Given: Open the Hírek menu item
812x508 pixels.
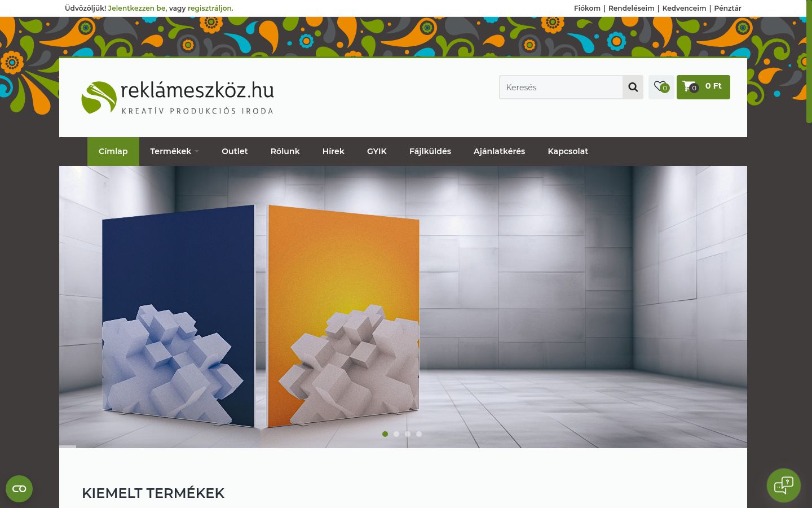Looking at the screenshot, I should point(333,151).
